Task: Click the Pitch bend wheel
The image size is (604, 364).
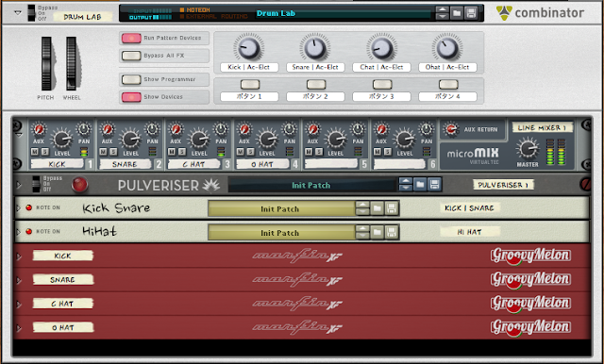Action: (46, 63)
